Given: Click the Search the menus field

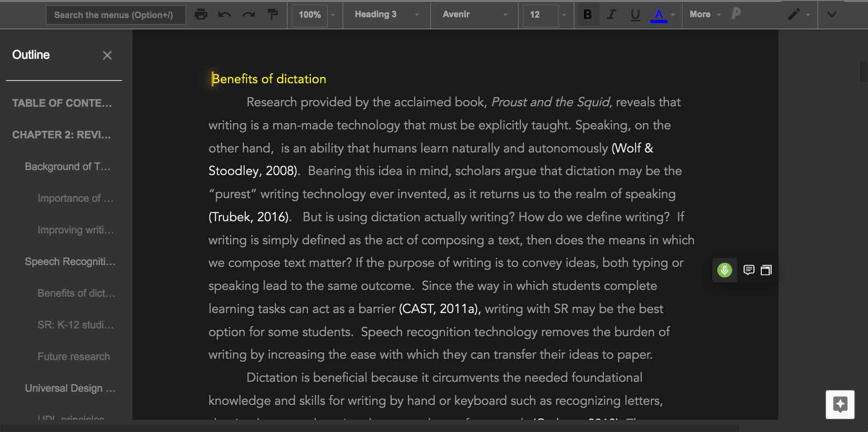Looking at the screenshot, I should tap(115, 14).
